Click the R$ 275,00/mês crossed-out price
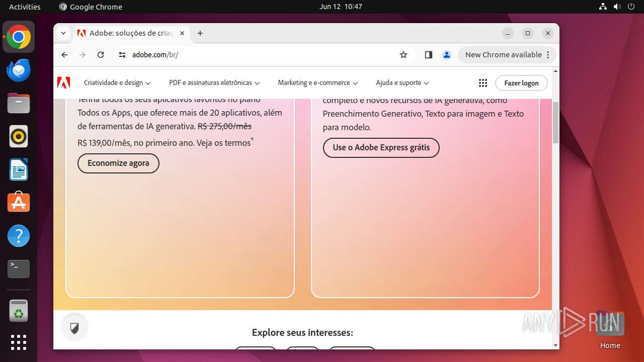Image resolution: width=644 pixels, height=362 pixels. (224, 126)
